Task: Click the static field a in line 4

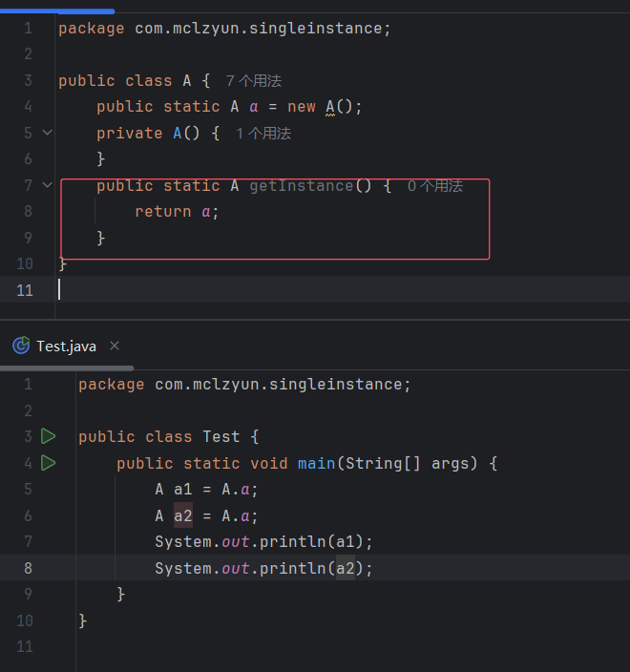Action: [254, 107]
